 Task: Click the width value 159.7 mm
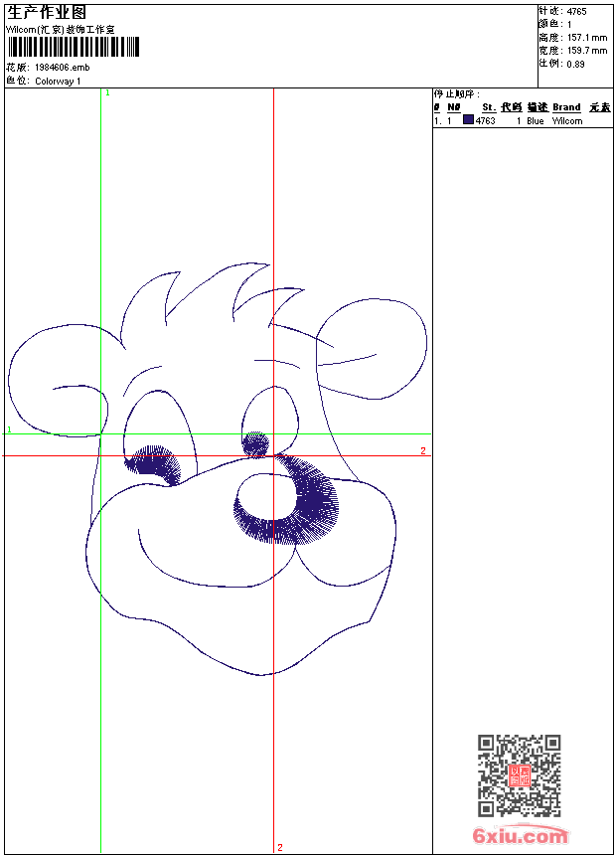[586, 50]
